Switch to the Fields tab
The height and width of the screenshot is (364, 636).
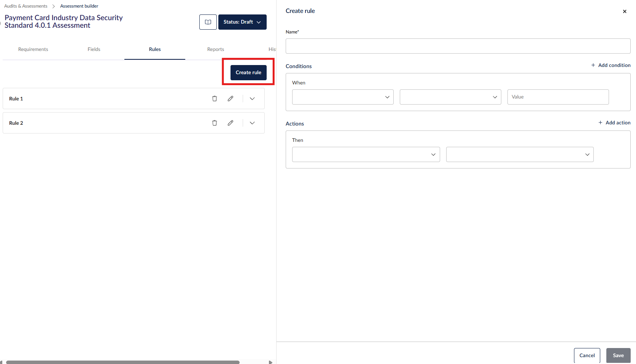[x=94, y=49]
